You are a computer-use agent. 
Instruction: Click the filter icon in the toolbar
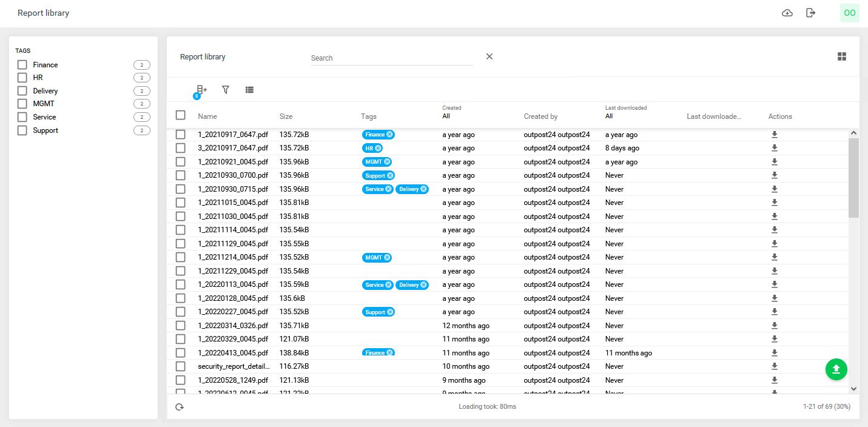click(225, 89)
